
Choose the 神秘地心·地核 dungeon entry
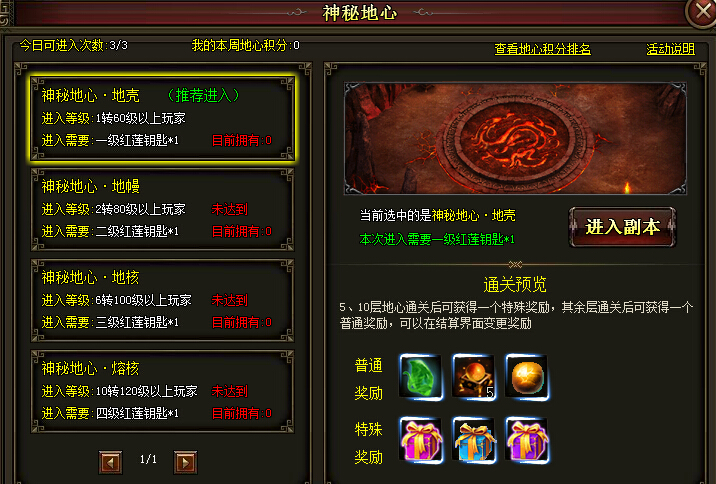[x=163, y=300]
